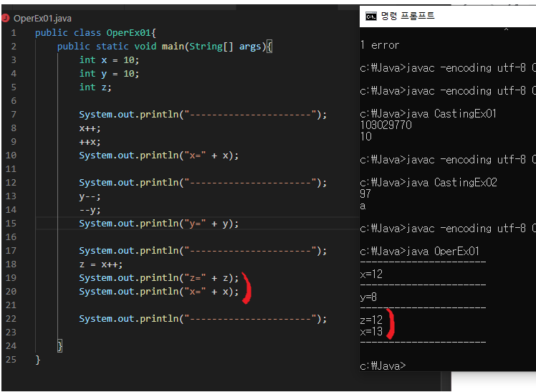Click the closing brace on line 25
The height and width of the screenshot is (392, 536).
click(37, 360)
